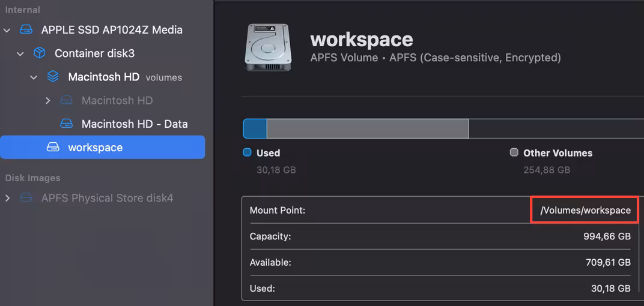This screenshot has width=644, height=306.
Task: Select APPLE SSD AP1024Z Media in sidebar
Action: 112,30
